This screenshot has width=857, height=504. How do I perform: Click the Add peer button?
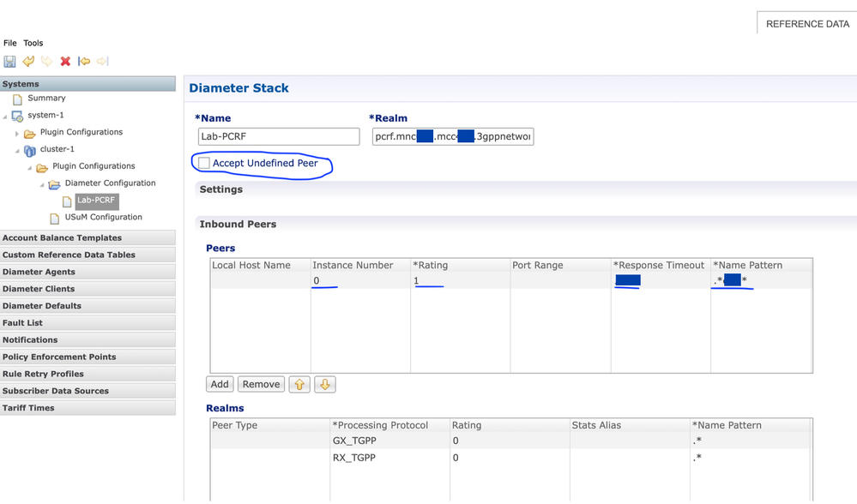click(220, 384)
